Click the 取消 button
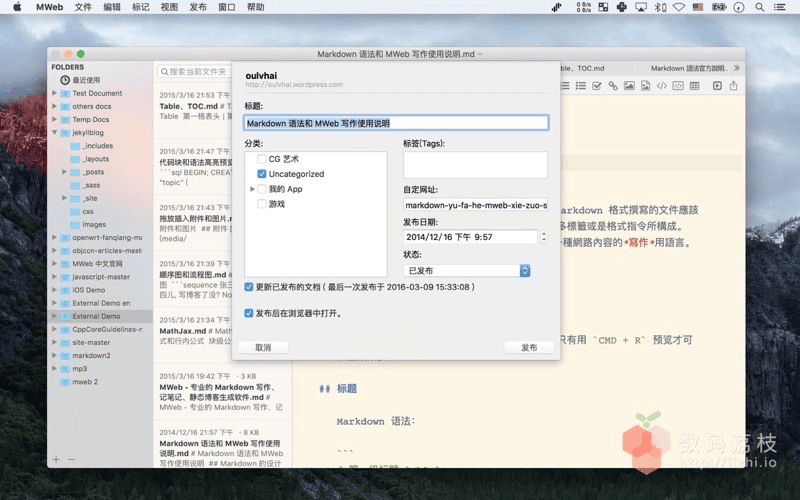 click(263, 347)
